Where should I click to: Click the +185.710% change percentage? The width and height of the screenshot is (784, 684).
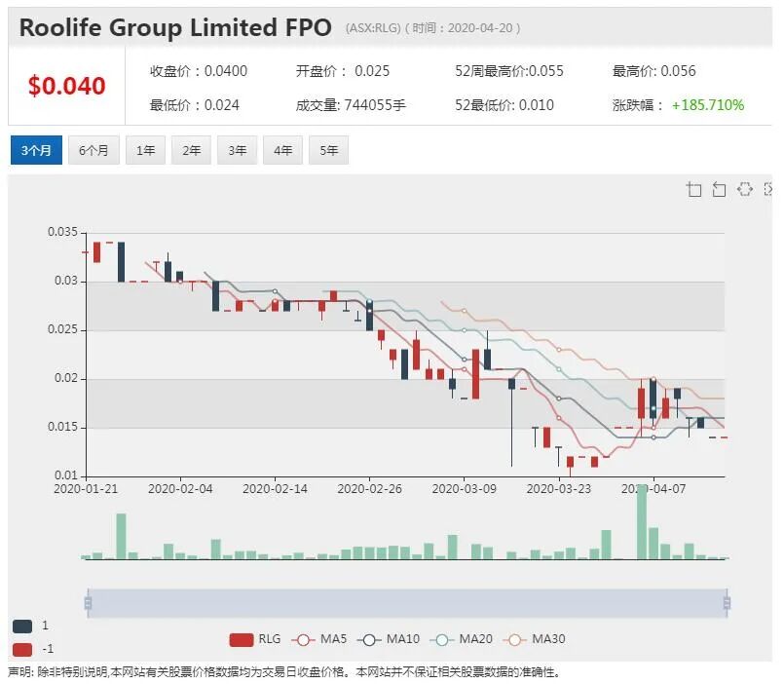point(707,105)
